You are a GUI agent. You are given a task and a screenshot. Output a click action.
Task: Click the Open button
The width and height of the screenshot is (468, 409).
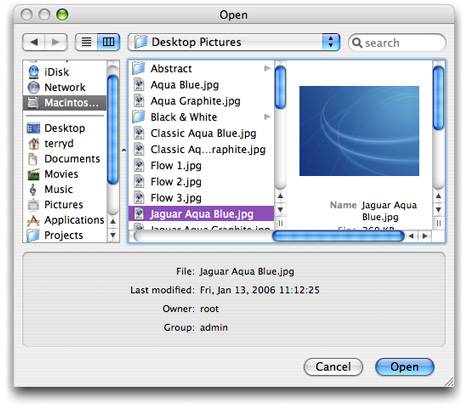[404, 367]
